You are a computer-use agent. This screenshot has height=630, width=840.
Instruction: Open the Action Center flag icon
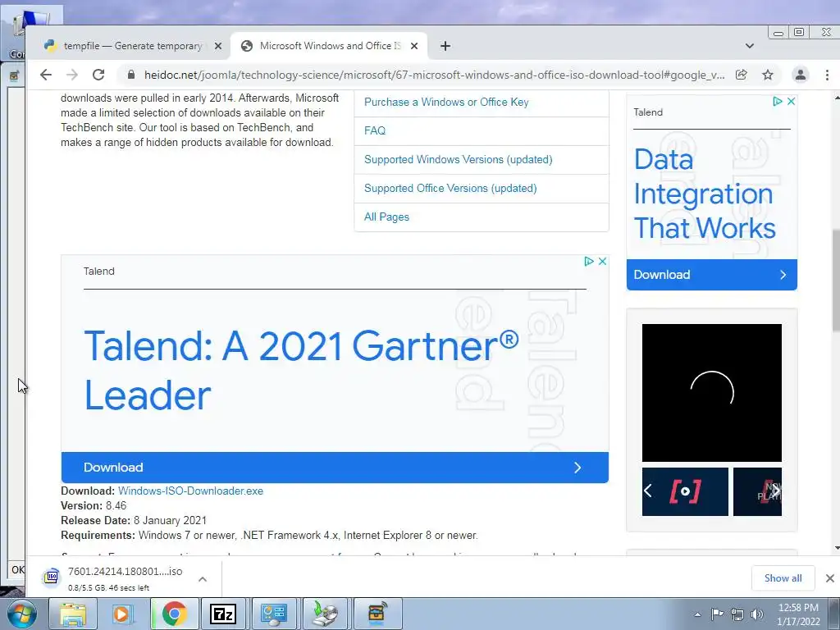(717, 614)
